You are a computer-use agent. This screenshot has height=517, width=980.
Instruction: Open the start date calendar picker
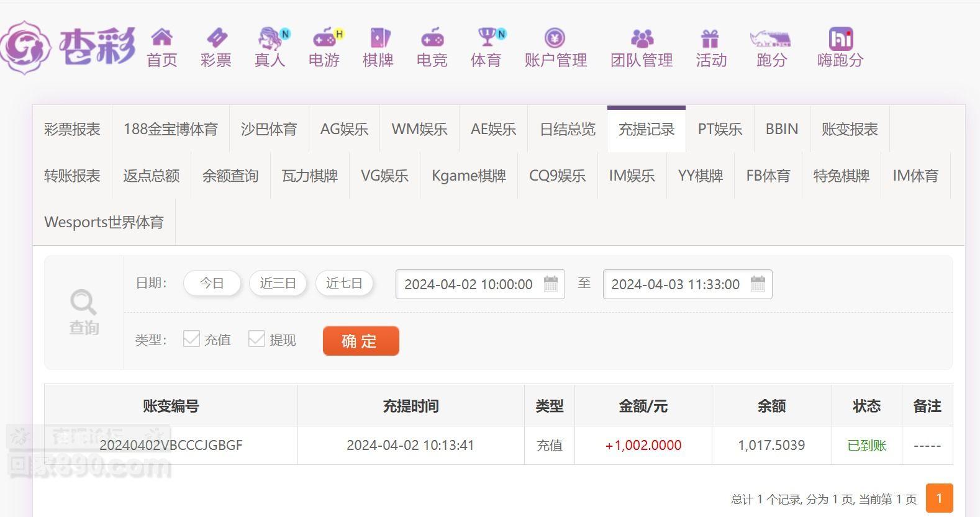coord(551,284)
